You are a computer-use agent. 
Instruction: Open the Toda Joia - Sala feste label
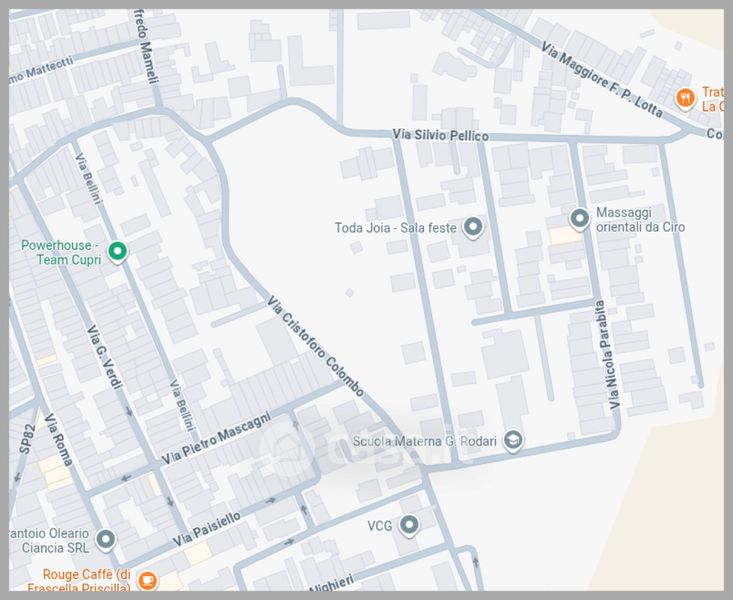click(395, 228)
